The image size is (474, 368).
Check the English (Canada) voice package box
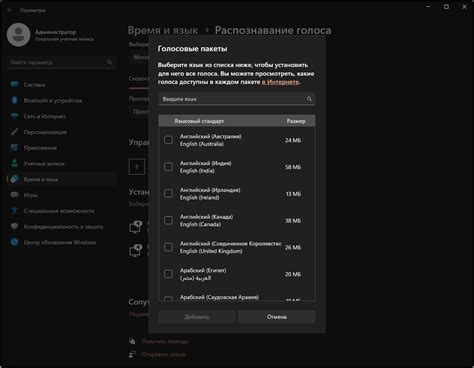click(168, 220)
